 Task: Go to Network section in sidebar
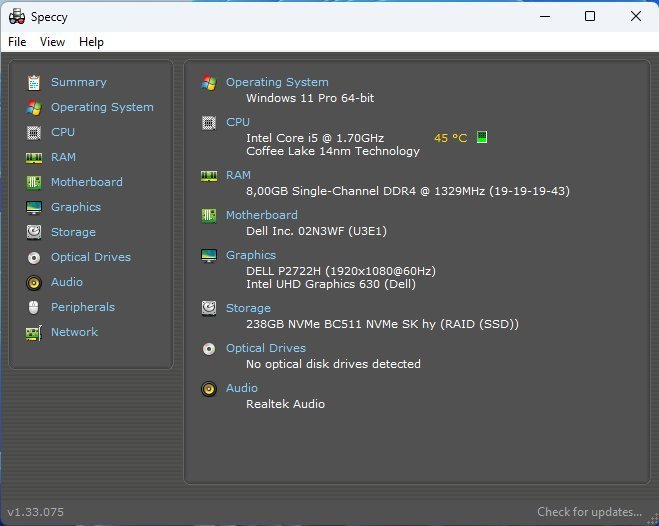point(74,332)
